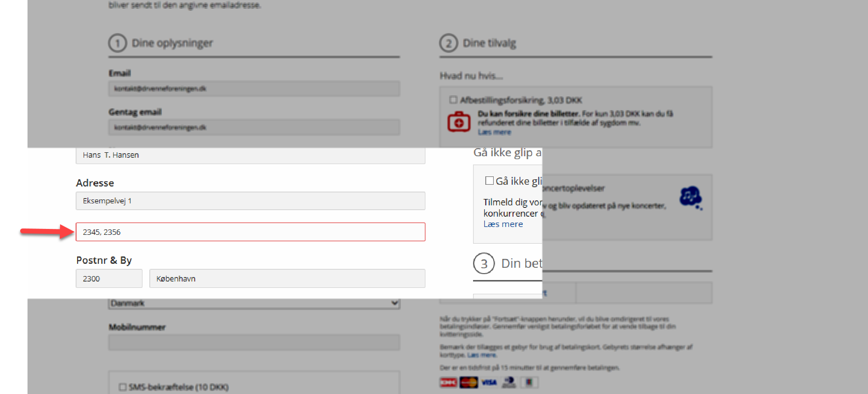The image size is (868, 394).
Task: Enable the Afbestillingsforsikring checkbox
Action: (x=453, y=100)
